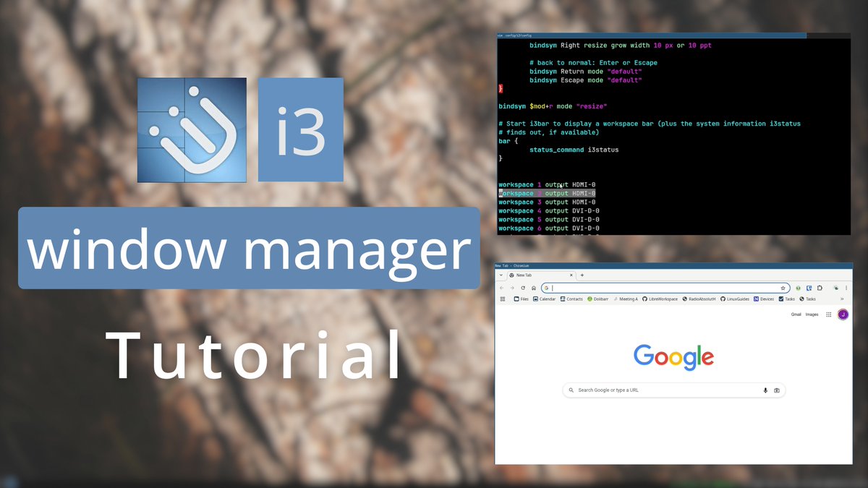Click the '# back to normal' comment line
The height and width of the screenshot is (488, 868).
(x=593, y=63)
